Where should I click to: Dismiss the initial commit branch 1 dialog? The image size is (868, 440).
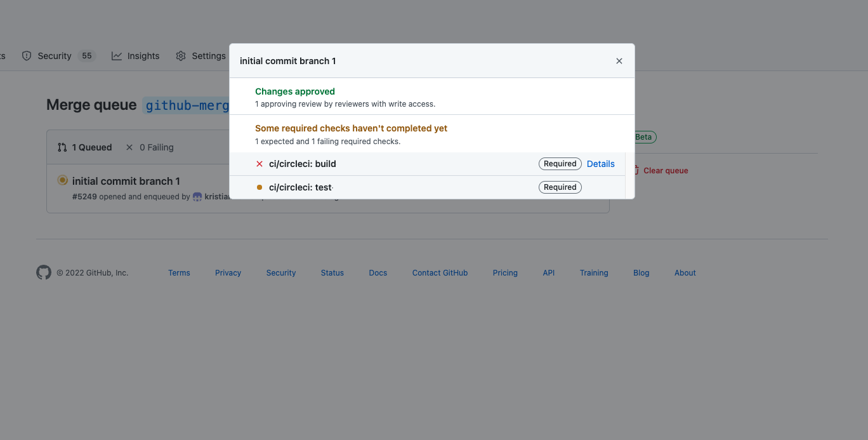pyautogui.click(x=619, y=60)
